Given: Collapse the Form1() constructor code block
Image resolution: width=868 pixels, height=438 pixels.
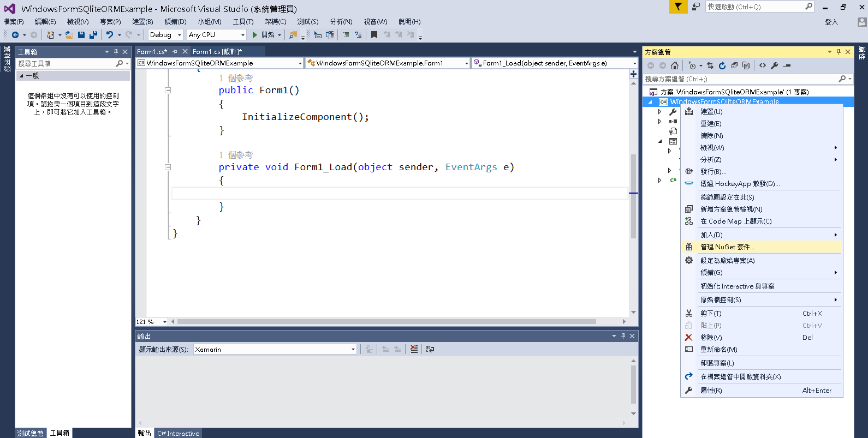Looking at the screenshot, I should tap(168, 91).
